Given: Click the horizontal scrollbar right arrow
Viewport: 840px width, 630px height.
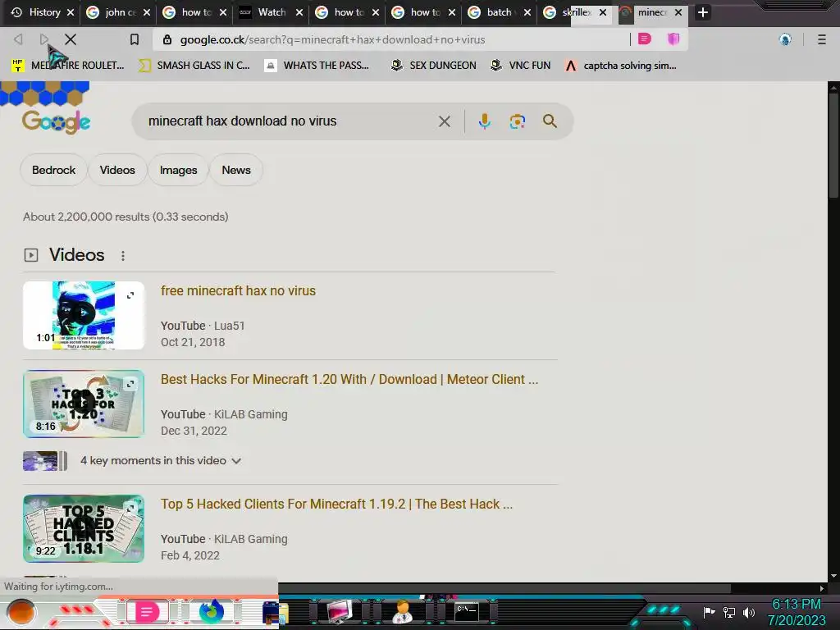Looking at the screenshot, I should [x=821, y=588].
